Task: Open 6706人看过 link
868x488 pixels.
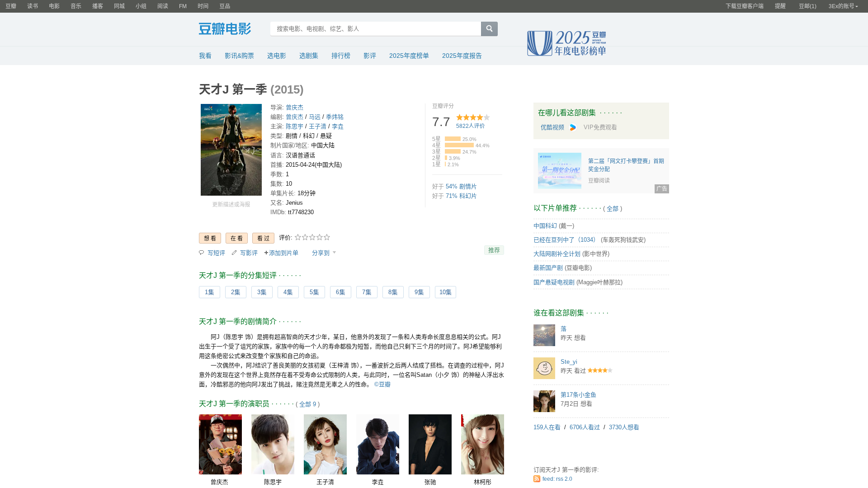Action: click(x=585, y=427)
